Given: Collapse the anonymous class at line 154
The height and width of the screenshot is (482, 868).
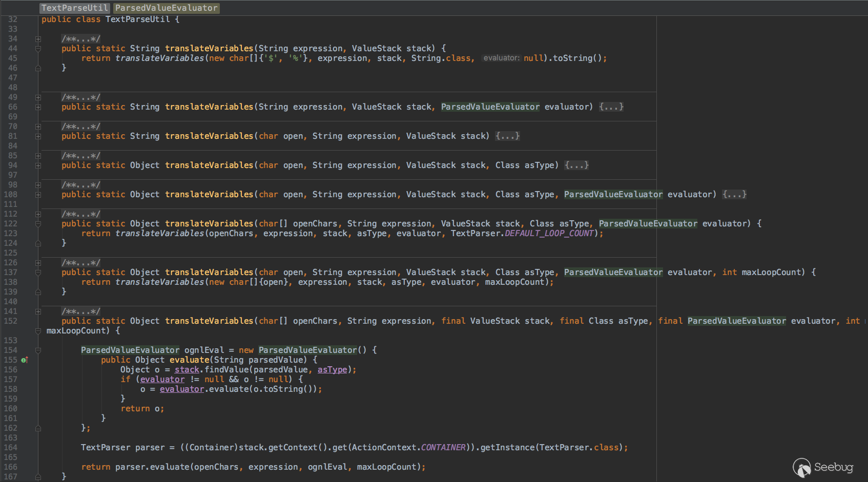Looking at the screenshot, I should tap(38, 350).
